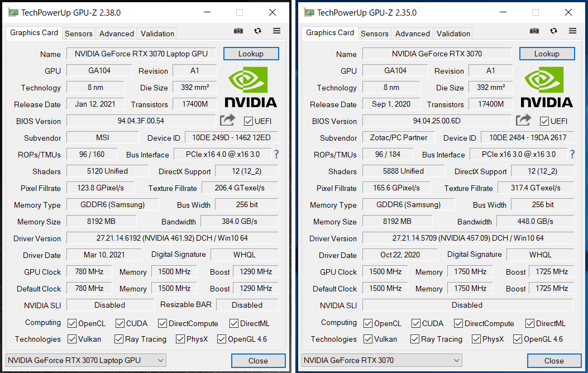Toggle the Vulkan checkbox in GPU-Z 2.38.0
Image resolution: width=588 pixels, height=373 pixels.
72,339
